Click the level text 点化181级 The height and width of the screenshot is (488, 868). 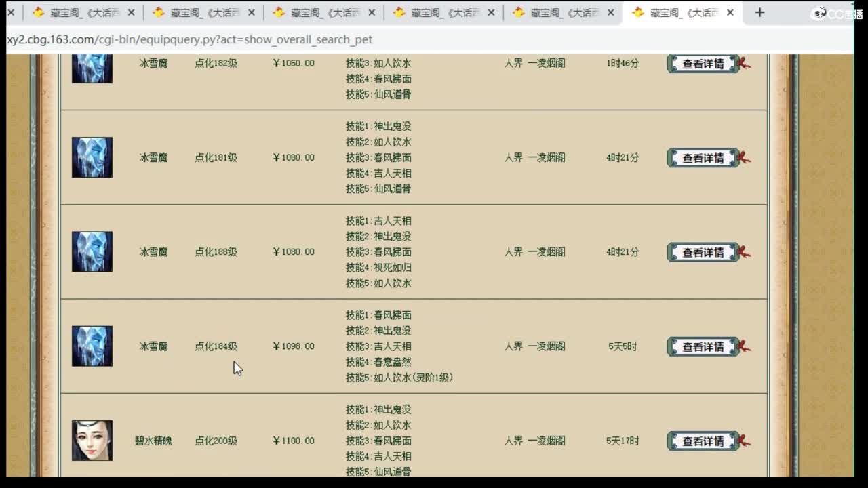216,157
